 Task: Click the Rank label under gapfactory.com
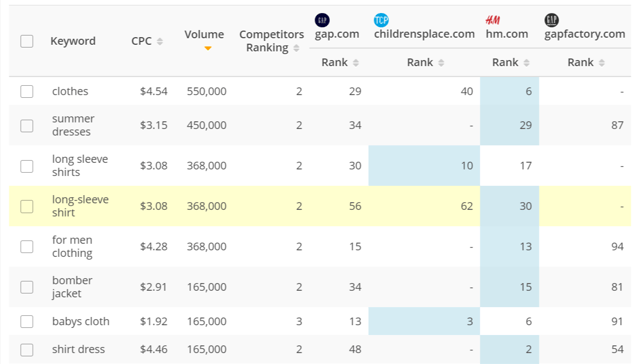(580, 62)
